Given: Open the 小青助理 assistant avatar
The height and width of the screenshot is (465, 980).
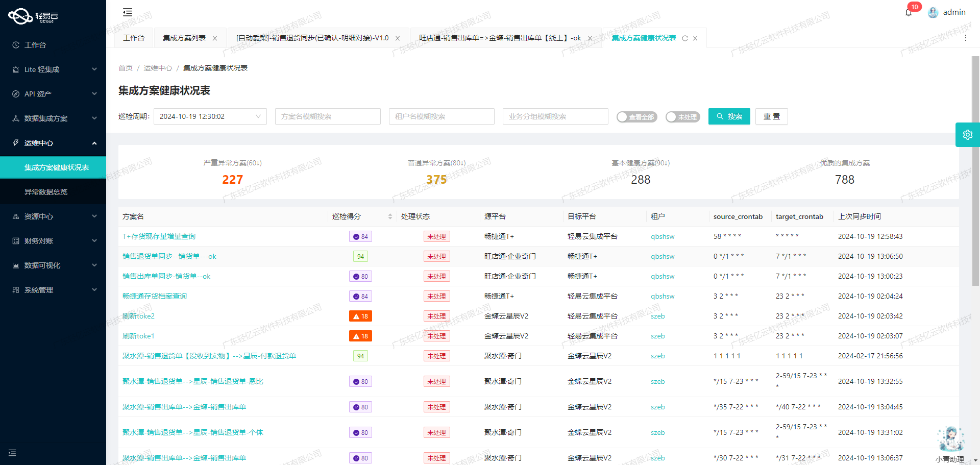Looking at the screenshot, I should click(950, 439).
